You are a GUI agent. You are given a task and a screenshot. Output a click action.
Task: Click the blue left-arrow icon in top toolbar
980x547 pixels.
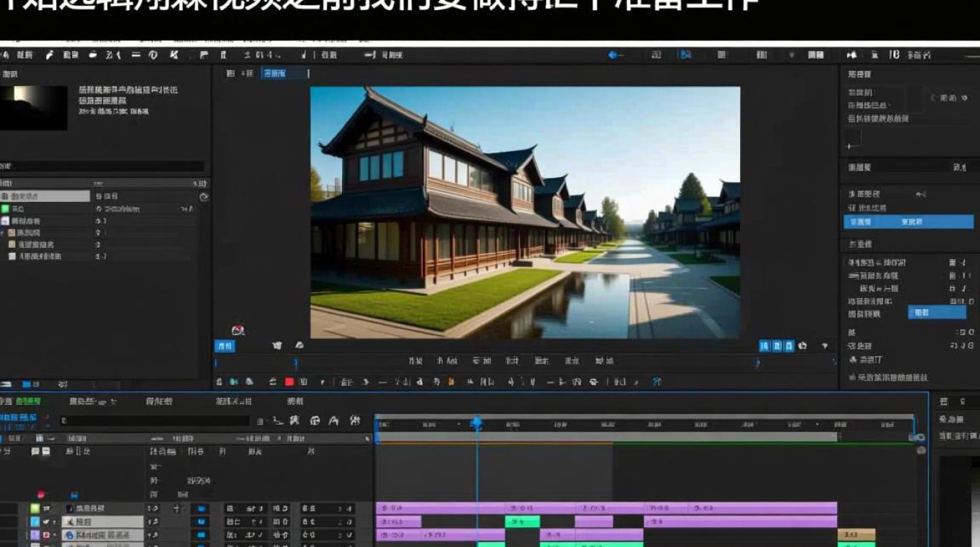coord(614,55)
